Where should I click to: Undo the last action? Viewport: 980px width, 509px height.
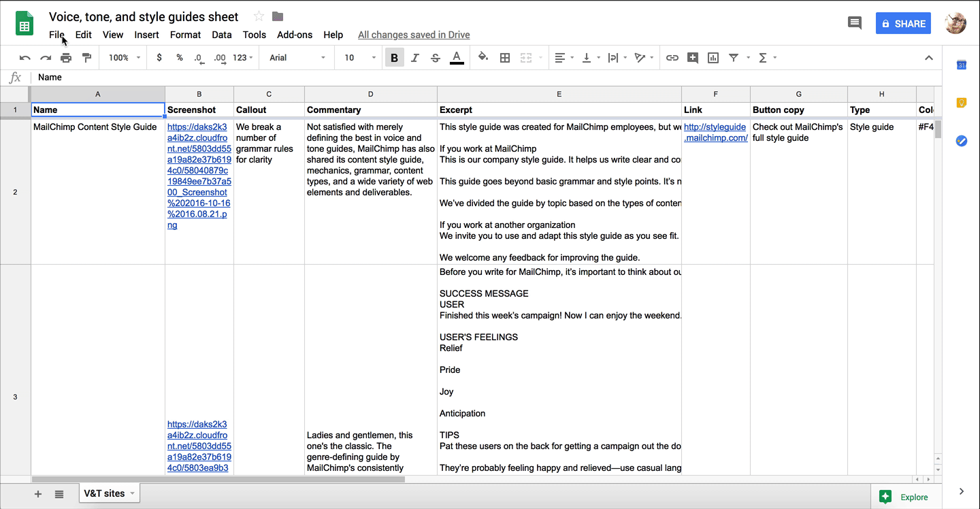pos(25,58)
